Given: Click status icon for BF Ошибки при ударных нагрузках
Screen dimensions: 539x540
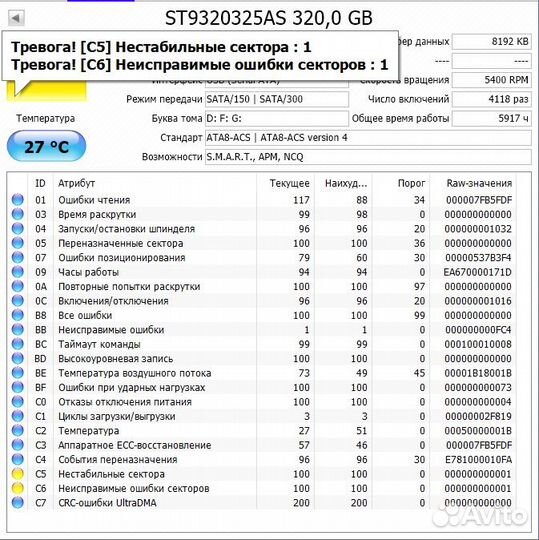Looking at the screenshot, I should tap(18, 387).
